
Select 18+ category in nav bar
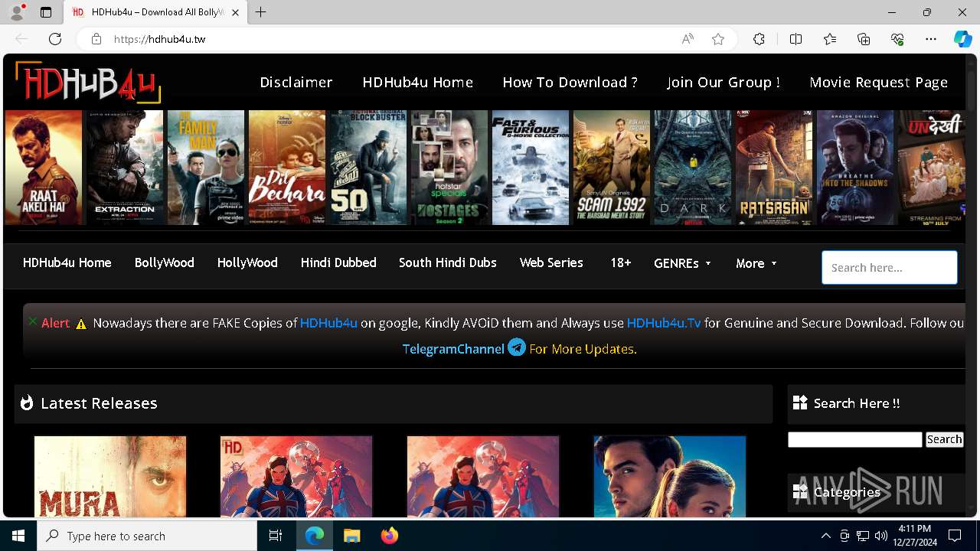(x=621, y=262)
